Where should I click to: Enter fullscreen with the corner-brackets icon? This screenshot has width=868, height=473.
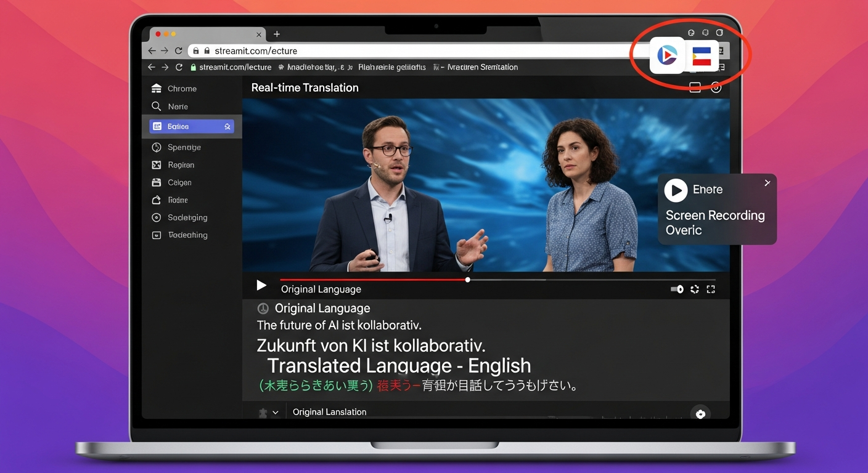click(711, 289)
